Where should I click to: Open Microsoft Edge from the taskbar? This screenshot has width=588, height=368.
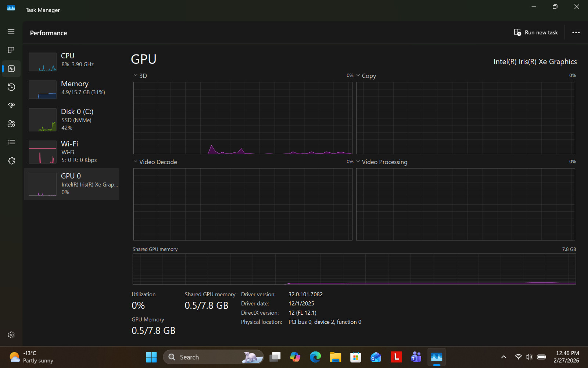(315, 357)
